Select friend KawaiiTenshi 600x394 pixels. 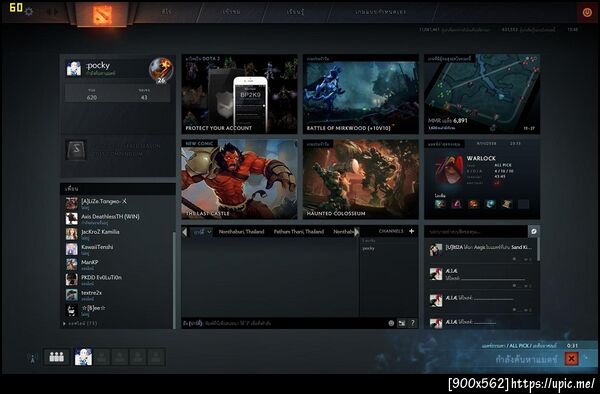(x=118, y=249)
